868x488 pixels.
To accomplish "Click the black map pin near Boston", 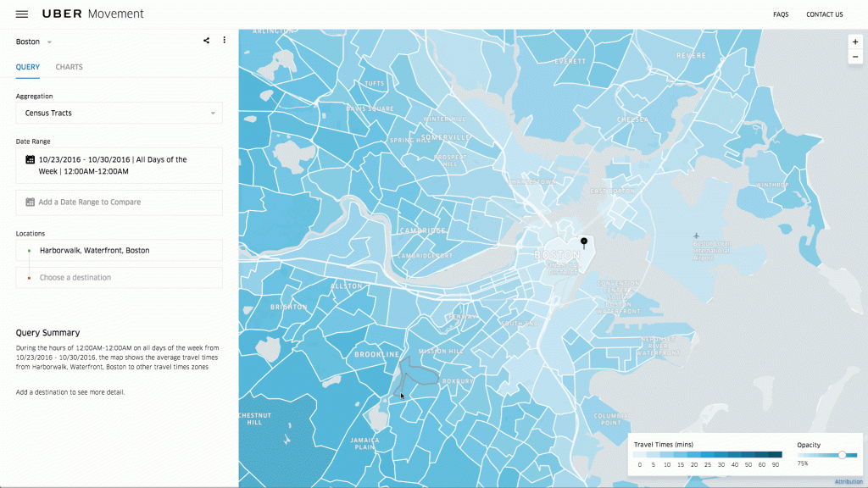I will (x=583, y=241).
